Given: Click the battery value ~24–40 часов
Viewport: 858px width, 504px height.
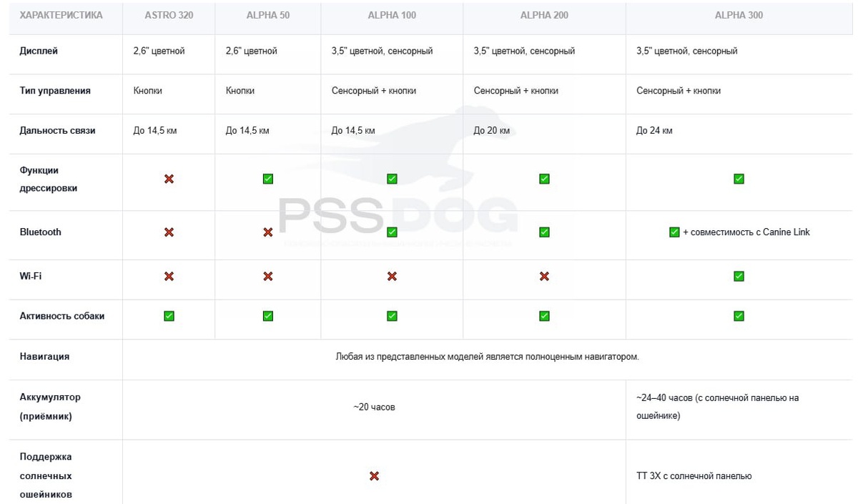Looking at the screenshot, I should tap(717, 406).
